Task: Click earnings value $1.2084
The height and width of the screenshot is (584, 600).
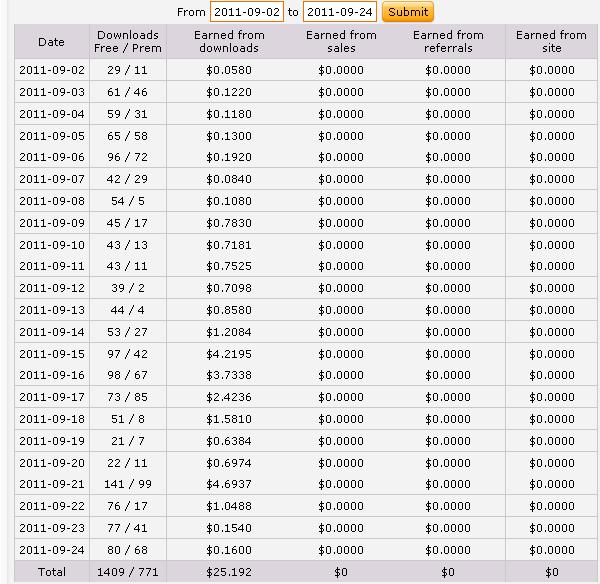Action: [229, 332]
